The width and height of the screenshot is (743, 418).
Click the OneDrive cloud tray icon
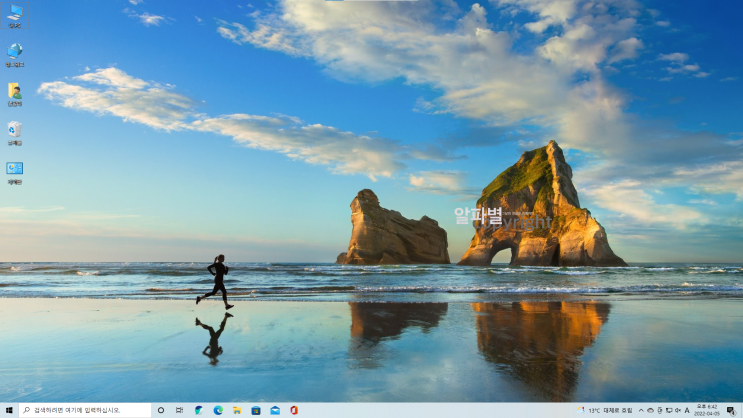coord(650,410)
